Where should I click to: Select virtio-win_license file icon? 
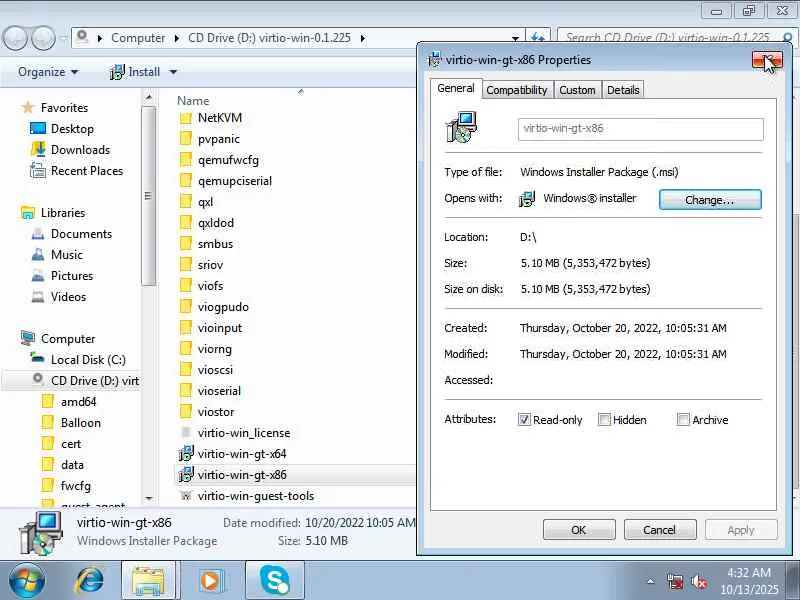[186, 433]
